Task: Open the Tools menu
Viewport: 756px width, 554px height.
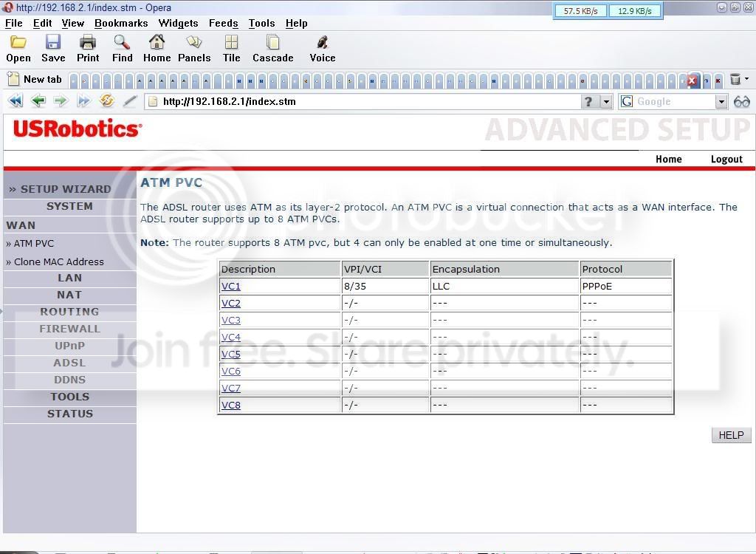Action: click(261, 23)
